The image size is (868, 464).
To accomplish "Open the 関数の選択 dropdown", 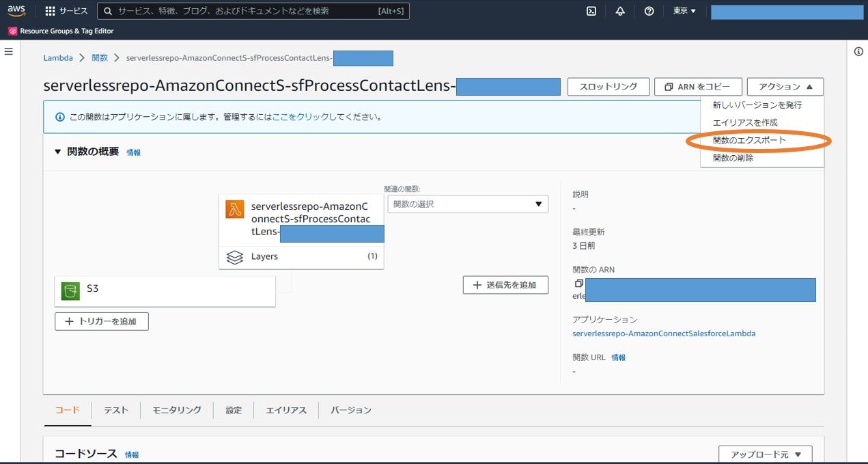I will click(x=468, y=204).
